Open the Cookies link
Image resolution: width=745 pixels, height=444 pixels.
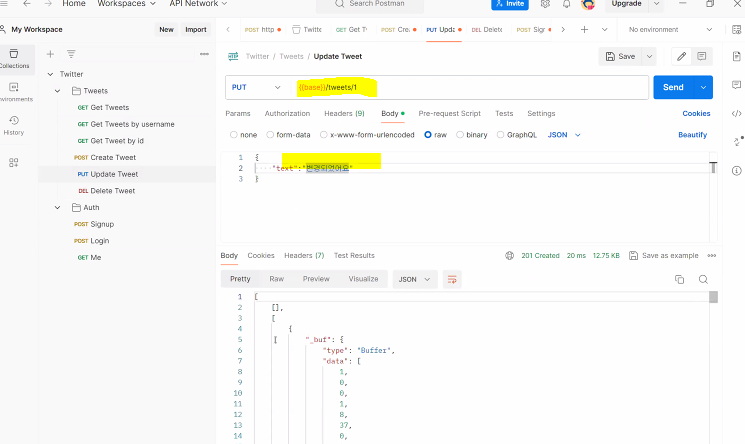point(696,114)
